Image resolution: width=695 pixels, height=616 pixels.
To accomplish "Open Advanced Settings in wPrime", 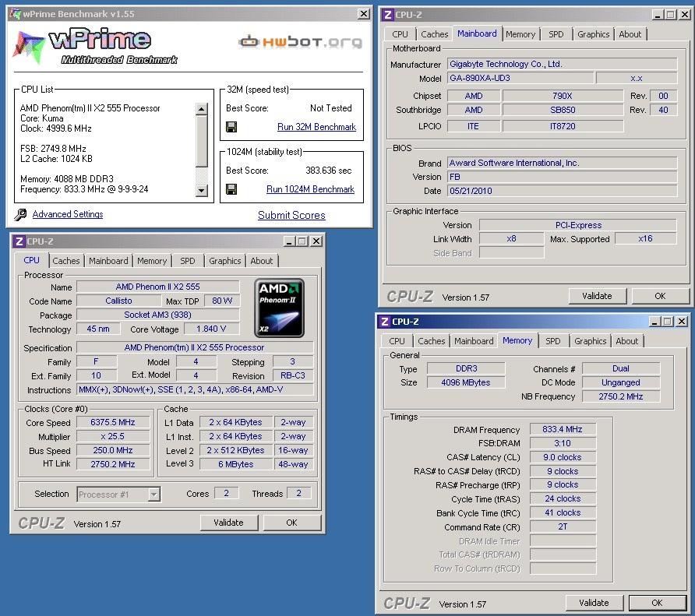I will (67, 214).
